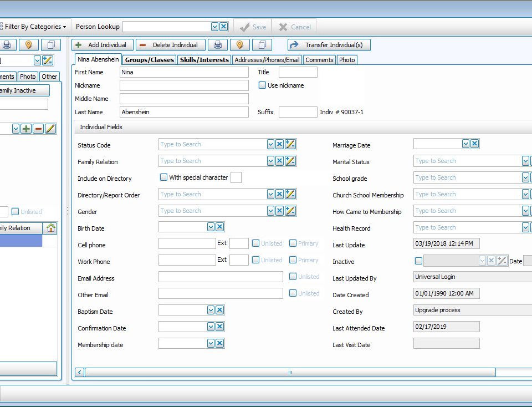Open the Filter By Categories dropdown
Screen dimensions: 532x407
coord(35,27)
